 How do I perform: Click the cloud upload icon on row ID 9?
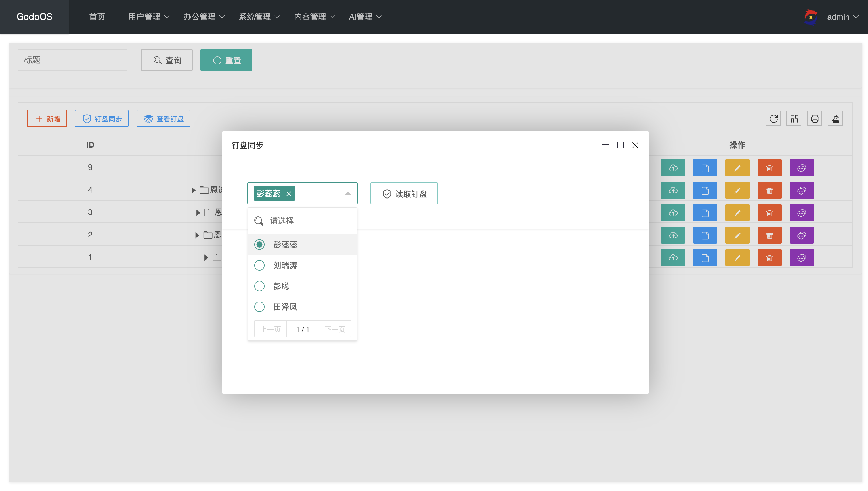[x=673, y=168]
